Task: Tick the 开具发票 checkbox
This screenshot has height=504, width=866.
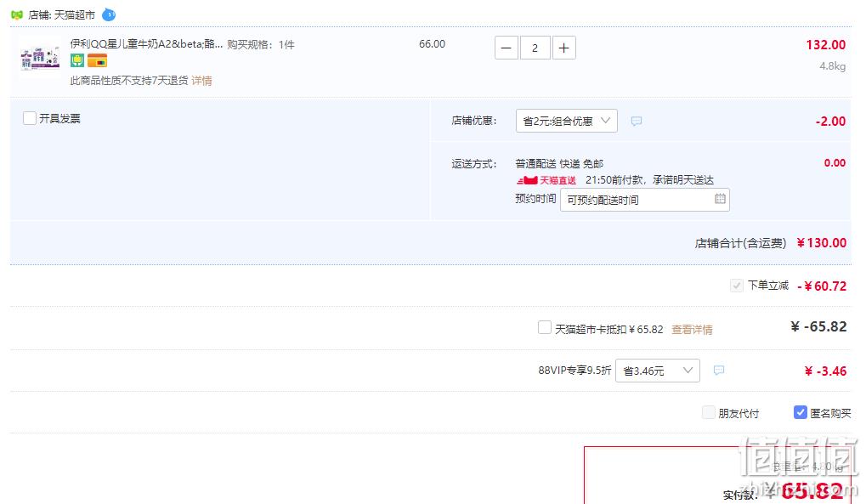Action: tap(30, 118)
